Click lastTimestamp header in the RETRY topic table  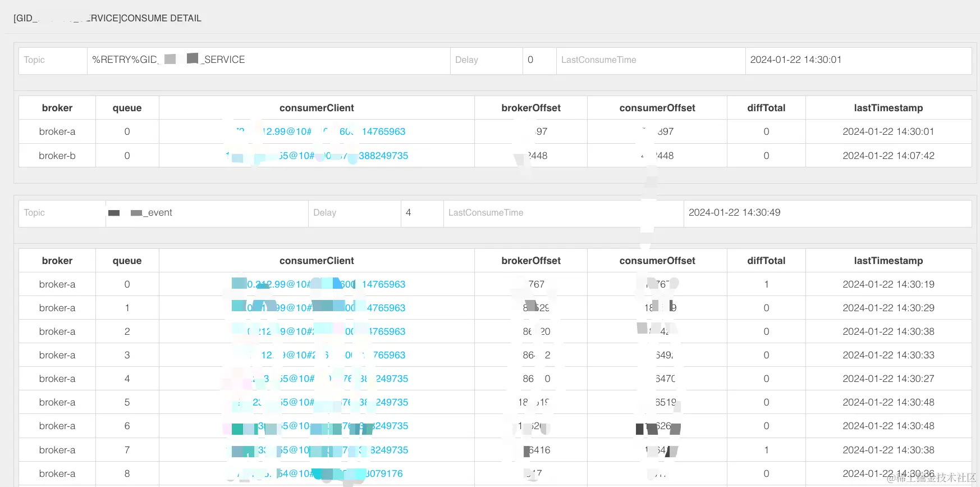click(889, 108)
